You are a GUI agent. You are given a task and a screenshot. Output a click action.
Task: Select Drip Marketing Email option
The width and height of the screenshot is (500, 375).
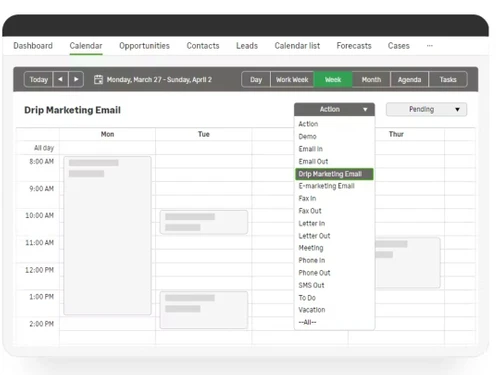pos(334,174)
